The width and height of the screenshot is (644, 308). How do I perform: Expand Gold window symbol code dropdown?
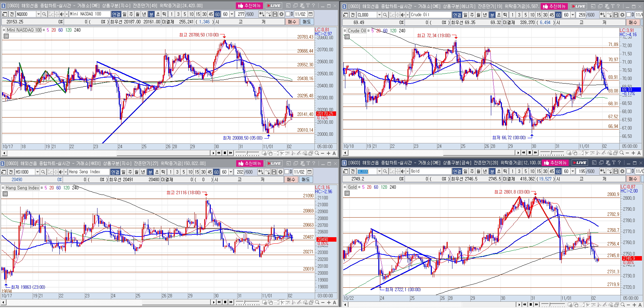379,171
